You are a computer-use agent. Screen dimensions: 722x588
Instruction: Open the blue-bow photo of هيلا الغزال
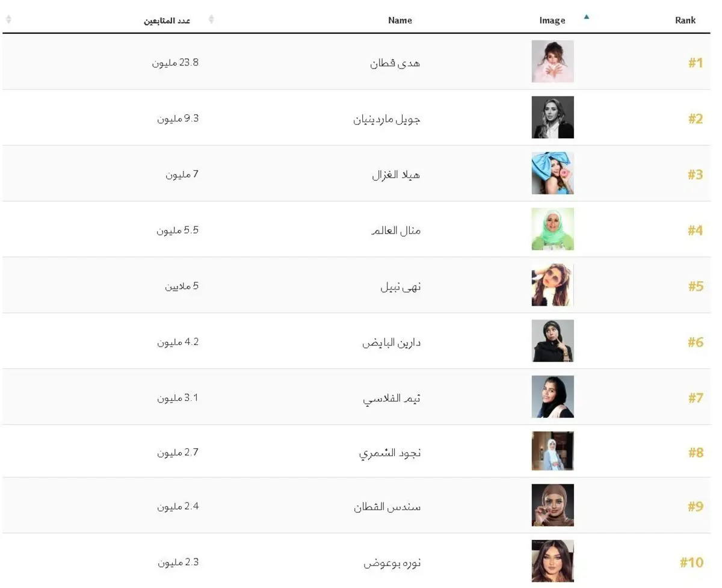point(552,173)
